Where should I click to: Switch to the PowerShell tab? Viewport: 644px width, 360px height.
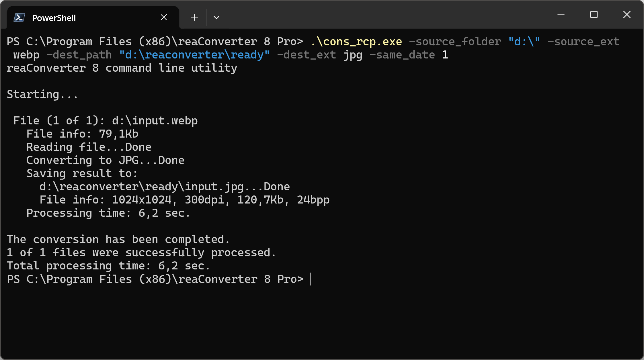tap(54, 18)
